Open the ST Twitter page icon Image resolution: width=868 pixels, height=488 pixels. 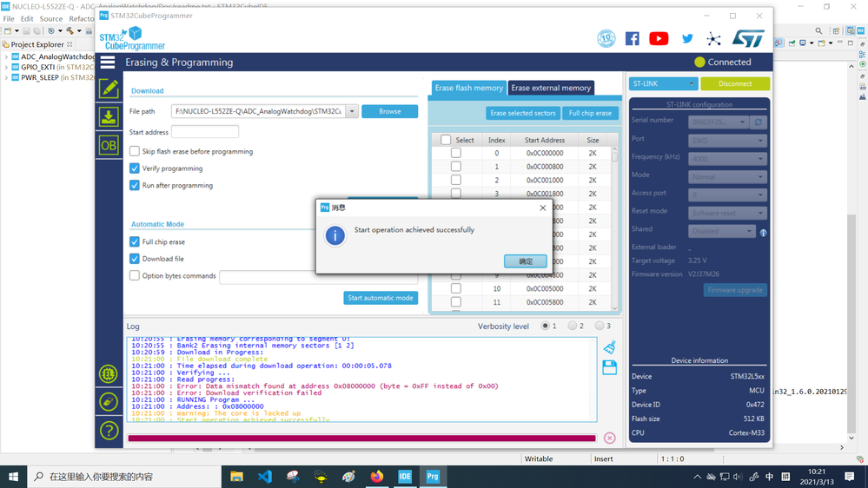(x=687, y=38)
